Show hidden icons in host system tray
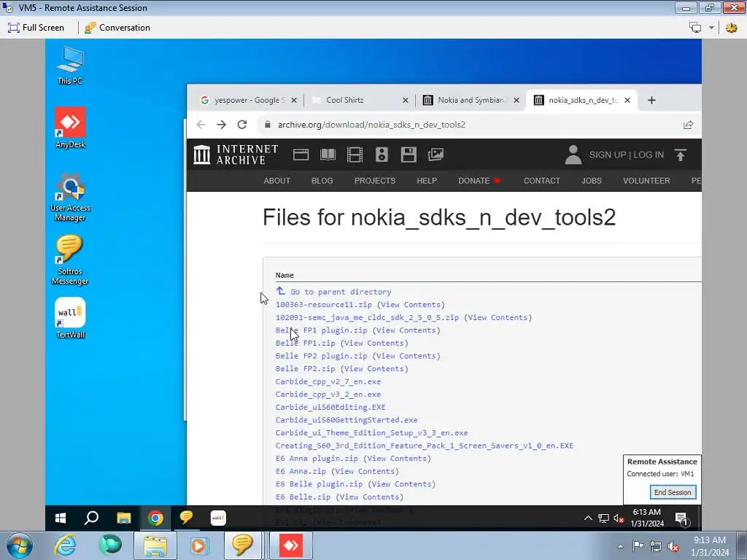The image size is (747, 560). tap(620, 546)
